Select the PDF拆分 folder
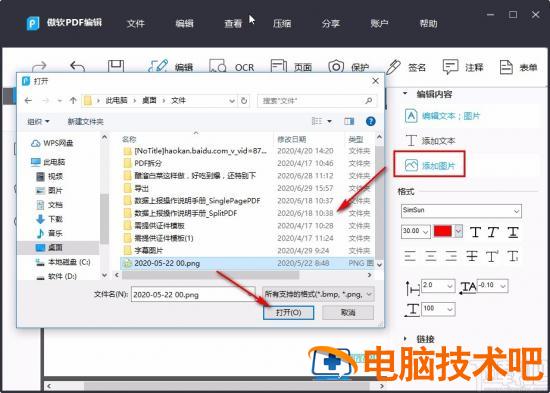This screenshot has width=550, height=393. (148, 164)
